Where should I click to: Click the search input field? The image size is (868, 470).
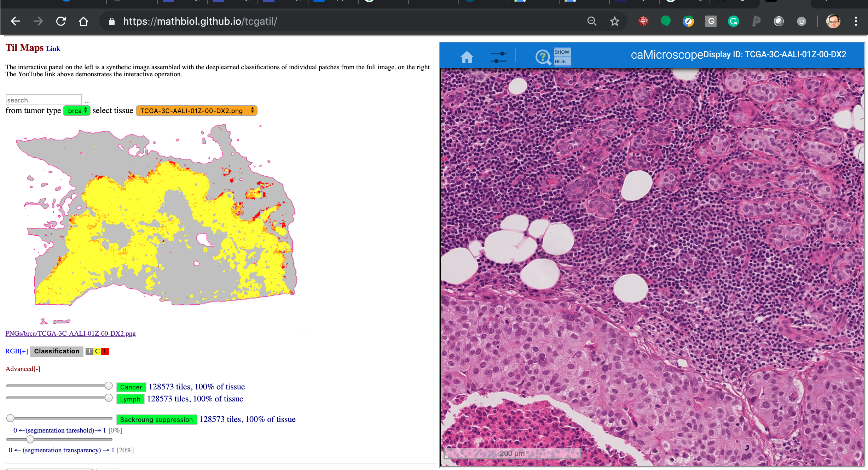[x=44, y=100]
